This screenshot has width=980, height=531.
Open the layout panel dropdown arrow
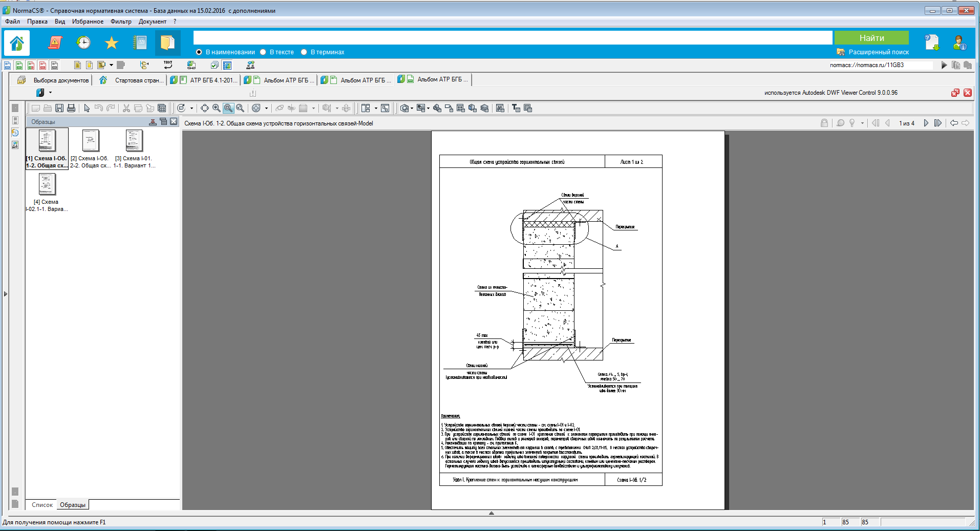click(x=376, y=108)
